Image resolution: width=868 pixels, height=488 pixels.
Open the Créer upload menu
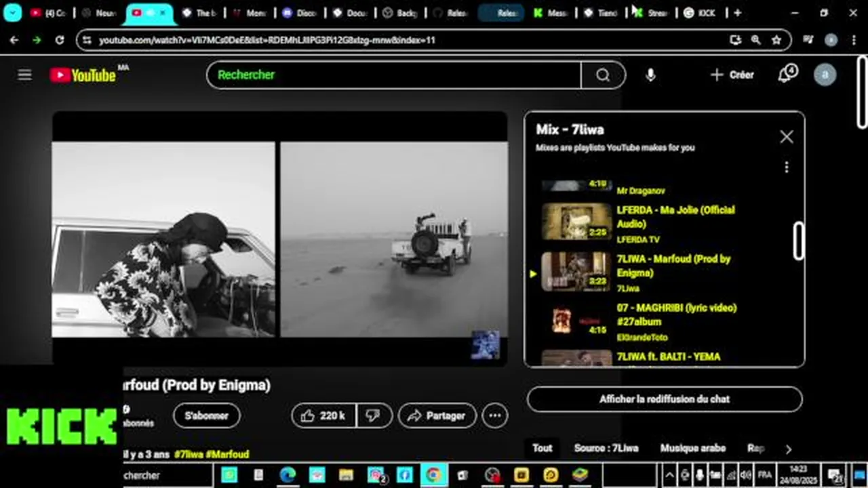pyautogui.click(x=732, y=75)
